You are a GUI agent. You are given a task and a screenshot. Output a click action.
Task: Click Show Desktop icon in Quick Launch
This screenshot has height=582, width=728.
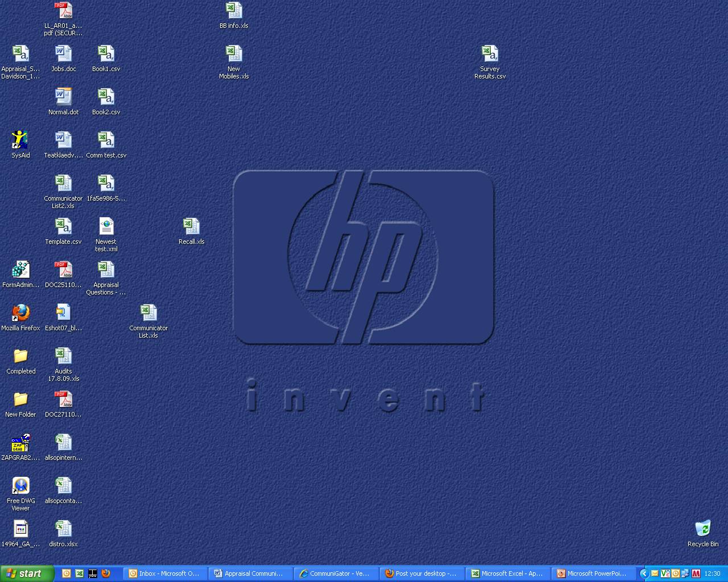[x=93, y=573]
